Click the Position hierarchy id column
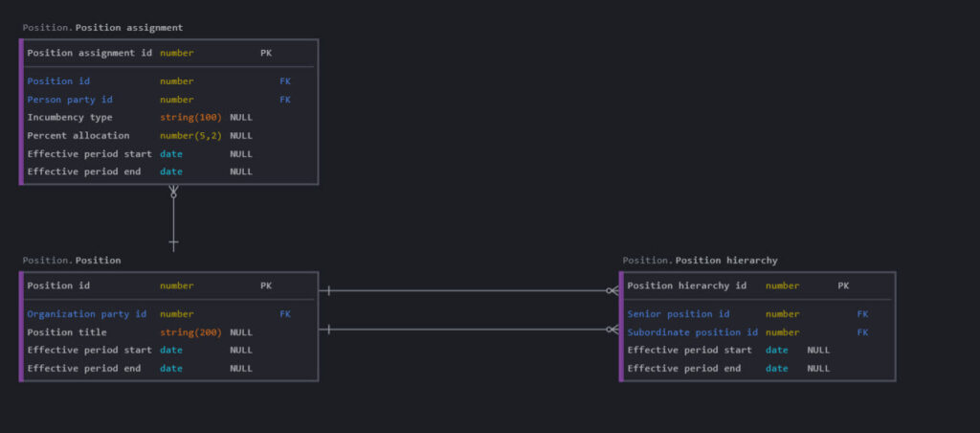 (686, 285)
